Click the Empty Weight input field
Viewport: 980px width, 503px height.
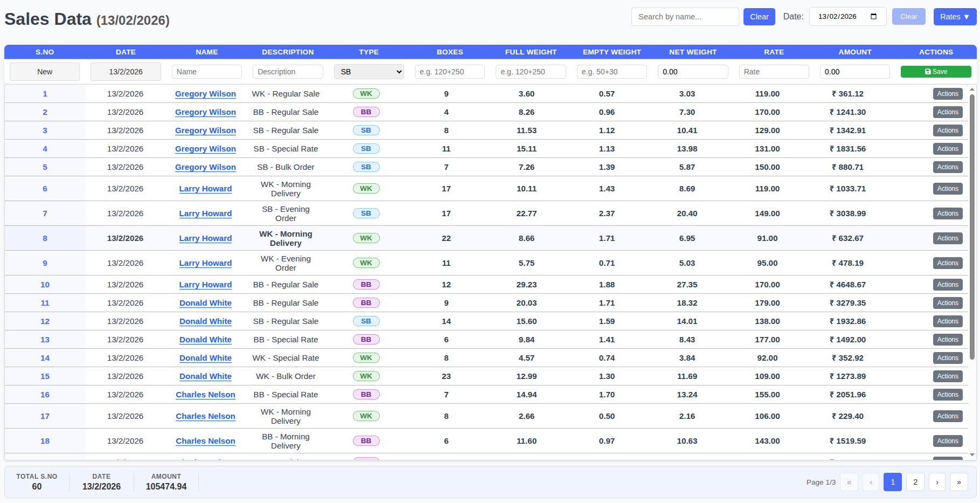point(612,72)
